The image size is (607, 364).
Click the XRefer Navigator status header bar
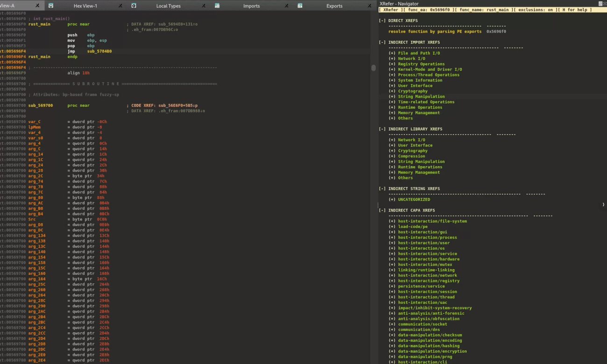pos(492,10)
